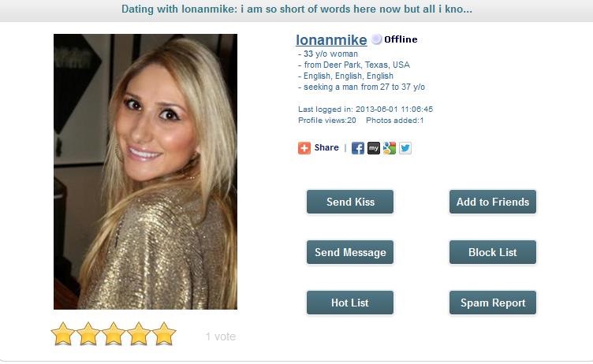Click the orange plus Share icon
This screenshot has width=593, height=364.
tap(304, 148)
